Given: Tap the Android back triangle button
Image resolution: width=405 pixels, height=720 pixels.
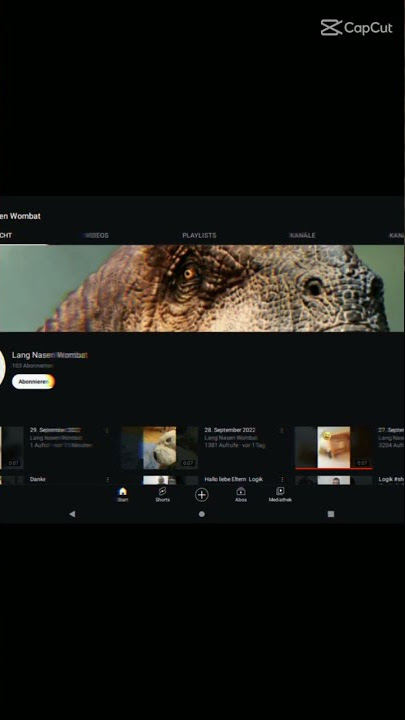Looking at the screenshot, I should tap(72, 514).
